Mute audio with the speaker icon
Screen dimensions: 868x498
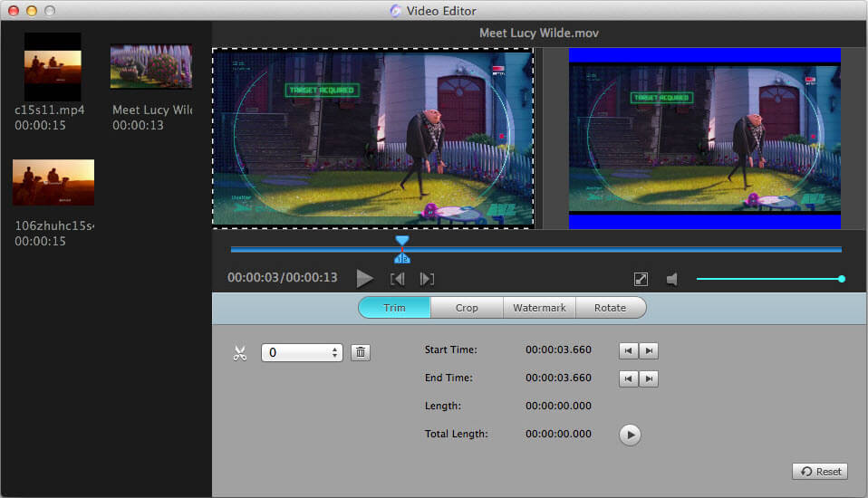(672, 280)
